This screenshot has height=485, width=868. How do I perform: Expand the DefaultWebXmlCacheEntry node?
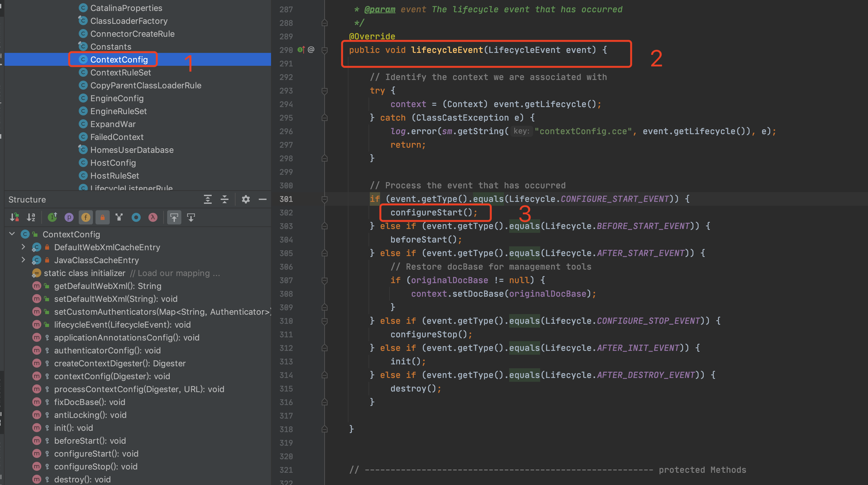click(x=23, y=247)
